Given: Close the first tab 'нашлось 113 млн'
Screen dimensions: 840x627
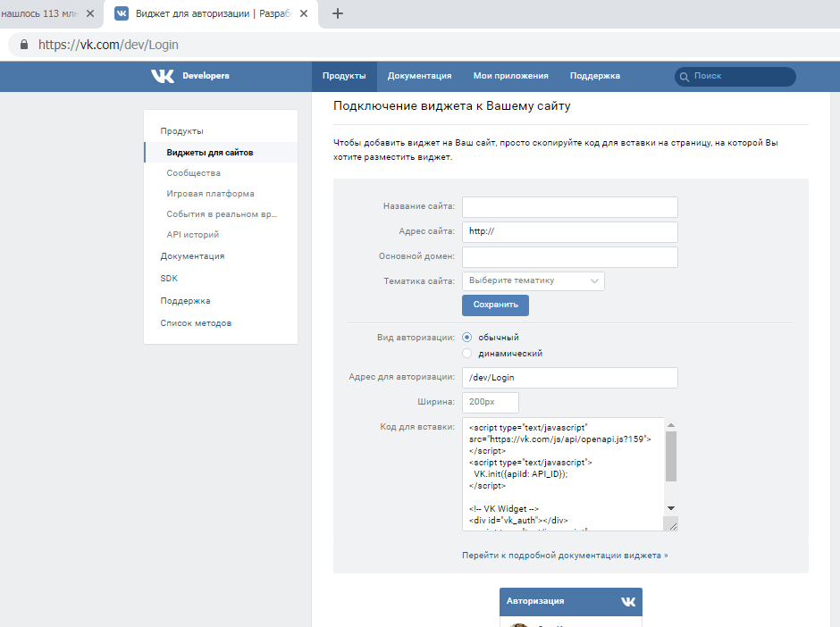Looking at the screenshot, I should point(90,13).
